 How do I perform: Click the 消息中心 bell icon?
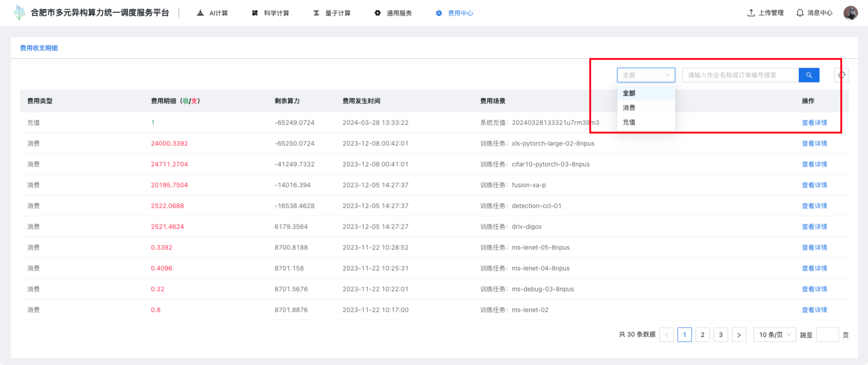[800, 13]
